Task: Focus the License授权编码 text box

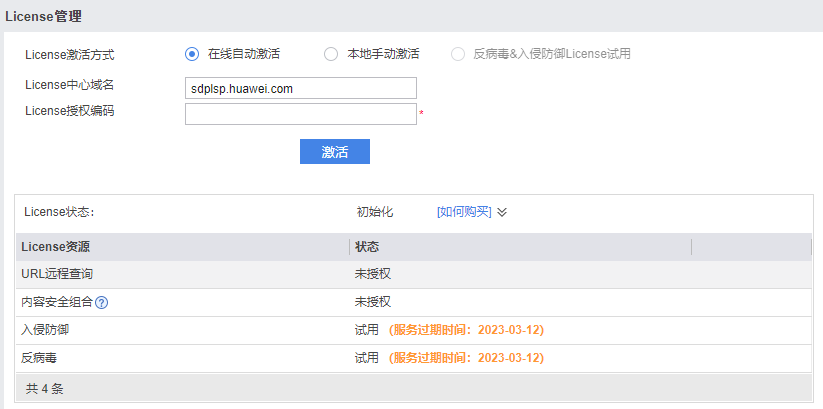Action: [x=300, y=114]
